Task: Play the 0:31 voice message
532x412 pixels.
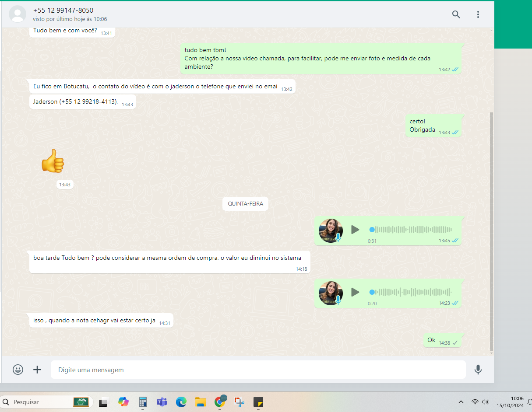Action: (355, 230)
